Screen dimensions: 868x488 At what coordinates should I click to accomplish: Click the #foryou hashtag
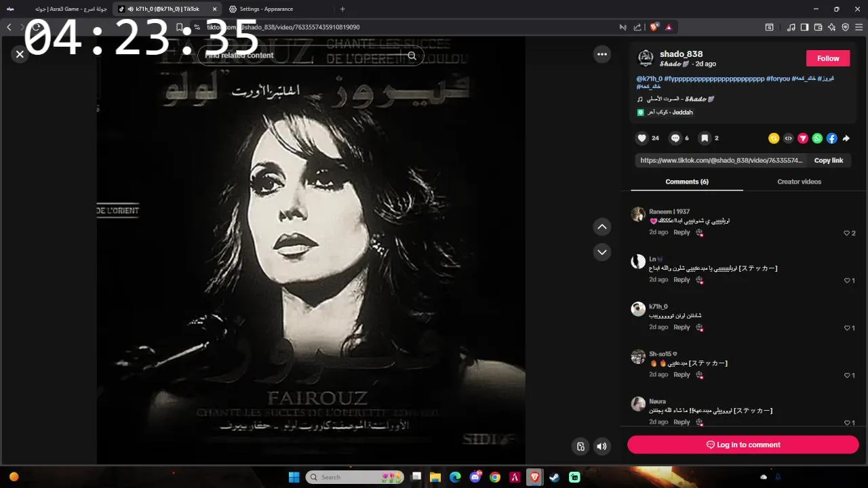[778, 79]
